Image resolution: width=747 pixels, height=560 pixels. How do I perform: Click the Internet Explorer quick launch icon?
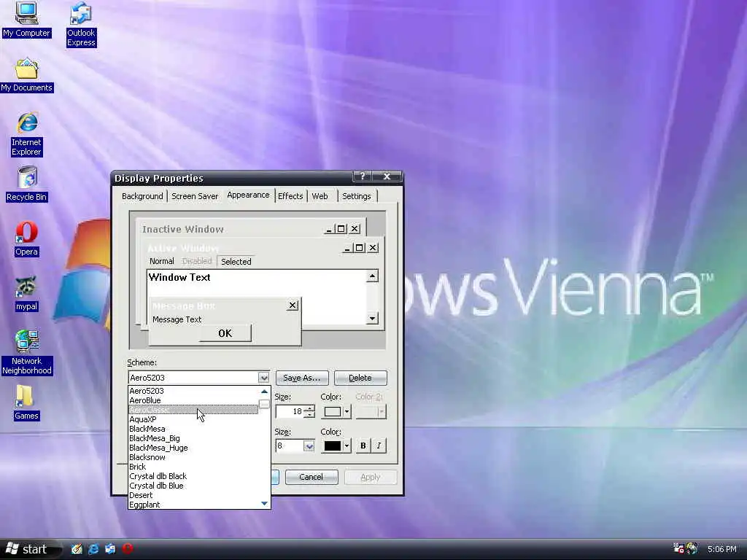93,549
